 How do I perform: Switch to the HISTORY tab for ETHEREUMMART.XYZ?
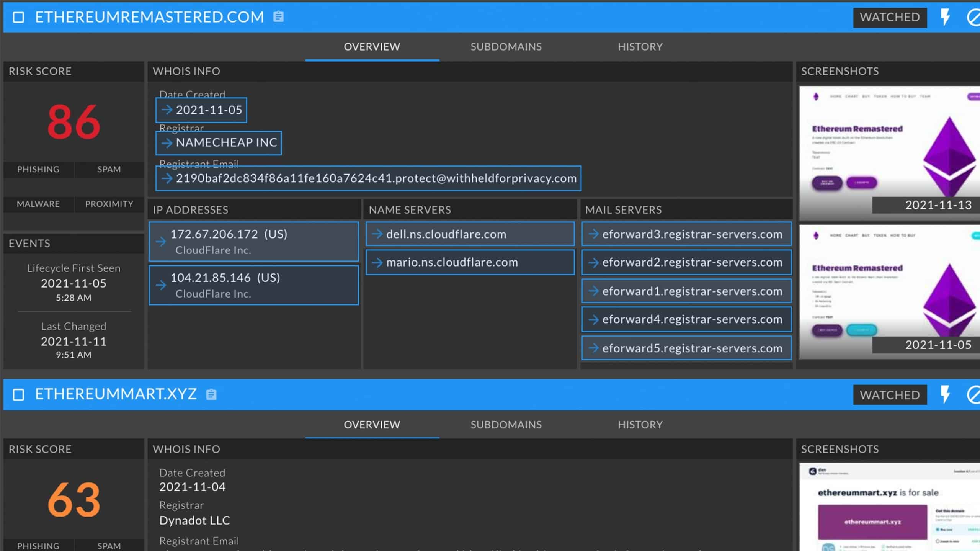point(640,424)
